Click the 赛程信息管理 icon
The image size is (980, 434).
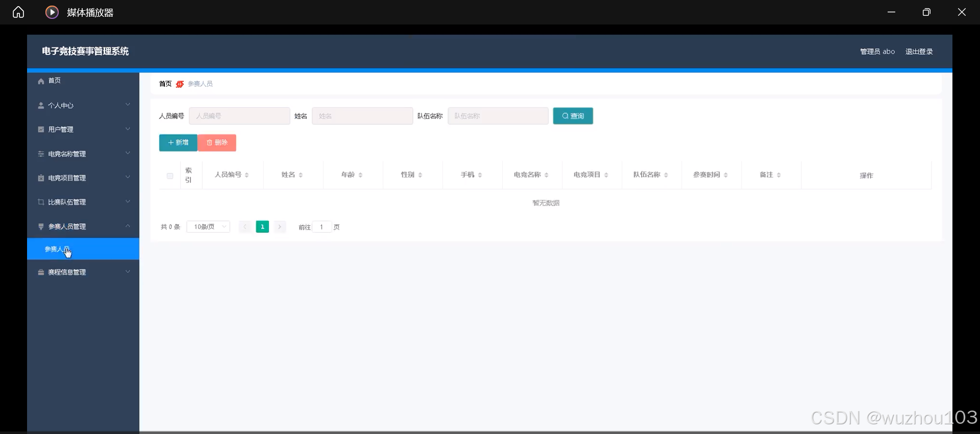(x=41, y=272)
